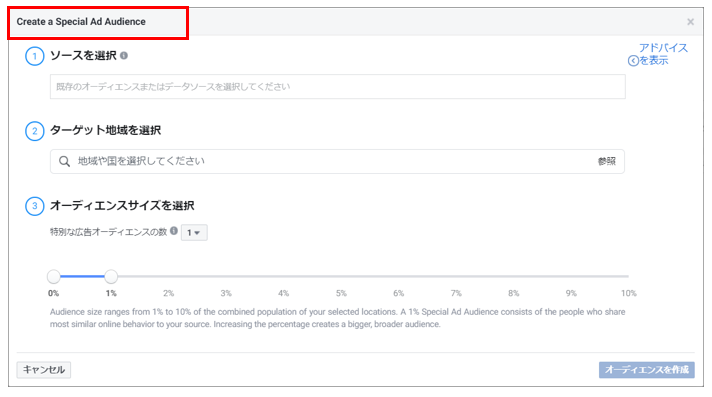Screen dimensions: 712x397
Task: Click the ターゲット地域を選択 heading
Action: click(x=105, y=130)
